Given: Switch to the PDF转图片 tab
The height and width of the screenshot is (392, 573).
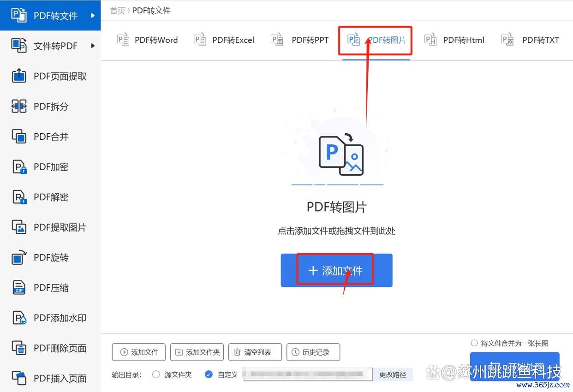Looking at the screenshot, I should tap(376, 40).
